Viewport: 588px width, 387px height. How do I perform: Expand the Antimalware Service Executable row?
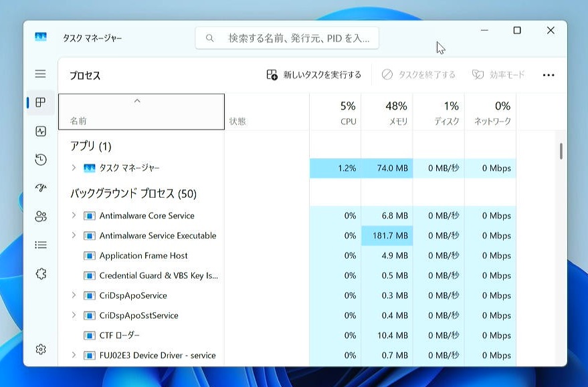(x=74, y=235)
